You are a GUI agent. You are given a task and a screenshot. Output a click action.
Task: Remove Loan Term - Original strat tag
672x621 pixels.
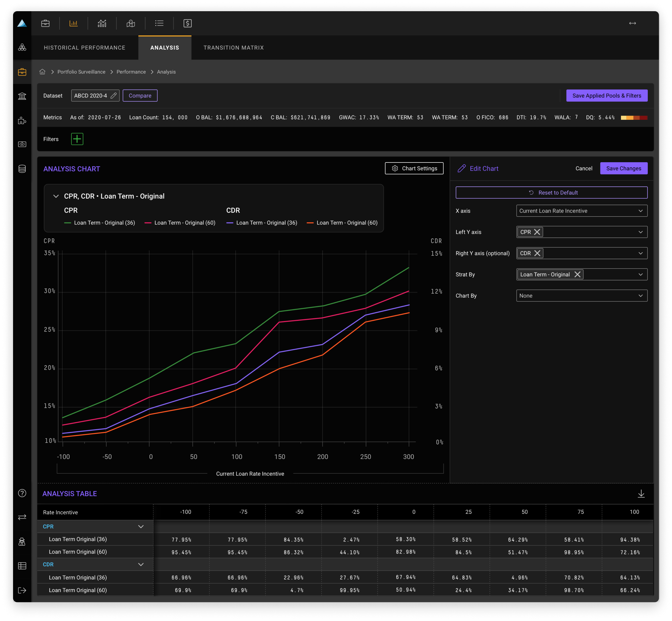tap(577, 274)
